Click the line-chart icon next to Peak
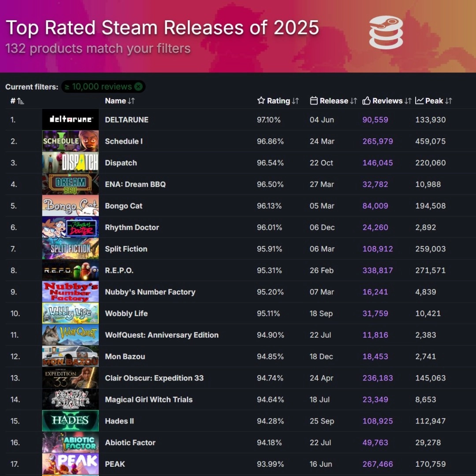This screenshot has width=476, height=476. 420,100
